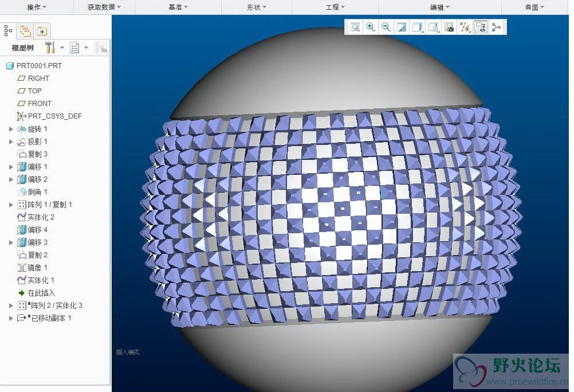Click the 倒角 1 chamfer icon
The image size is (574, 392).
pos(22,192)
